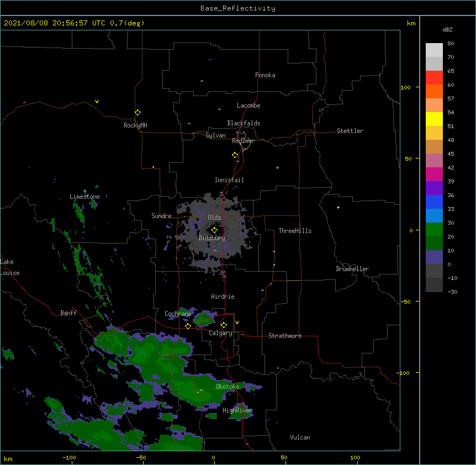Image resolution: width=476 pixels, height=465 pixels.
Task: Click the ThreeHills city label
Action: click(x=295, y=231)
